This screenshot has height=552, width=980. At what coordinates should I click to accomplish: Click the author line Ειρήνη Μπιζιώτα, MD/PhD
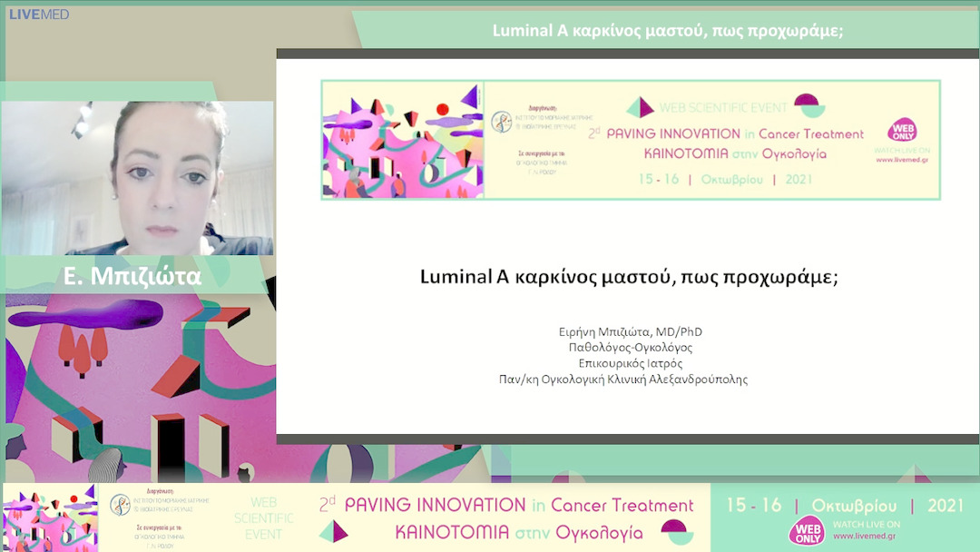[630, 332]
